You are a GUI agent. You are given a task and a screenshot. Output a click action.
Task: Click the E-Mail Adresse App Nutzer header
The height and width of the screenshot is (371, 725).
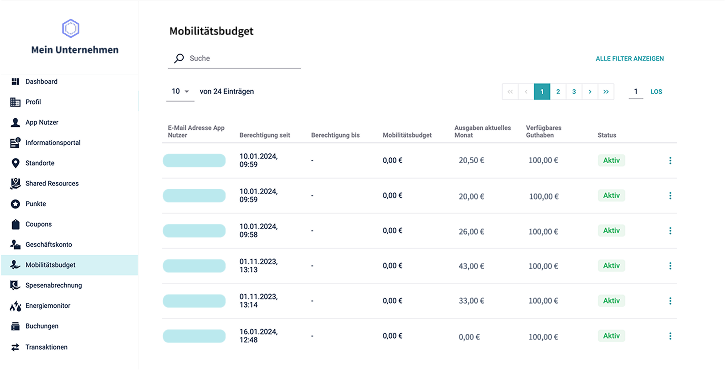(196, 131)
